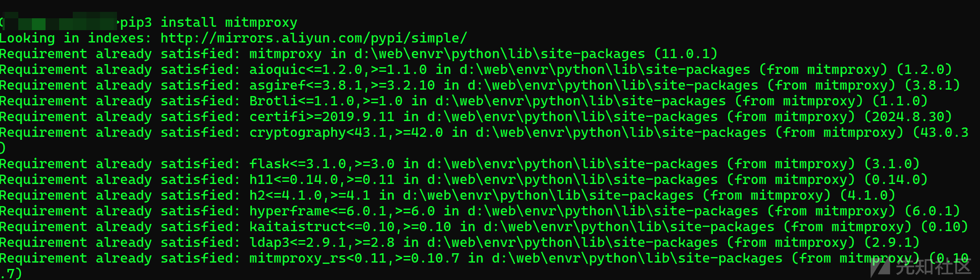
Task: Click the cryptography requirement name
Action: click(297, 133)
